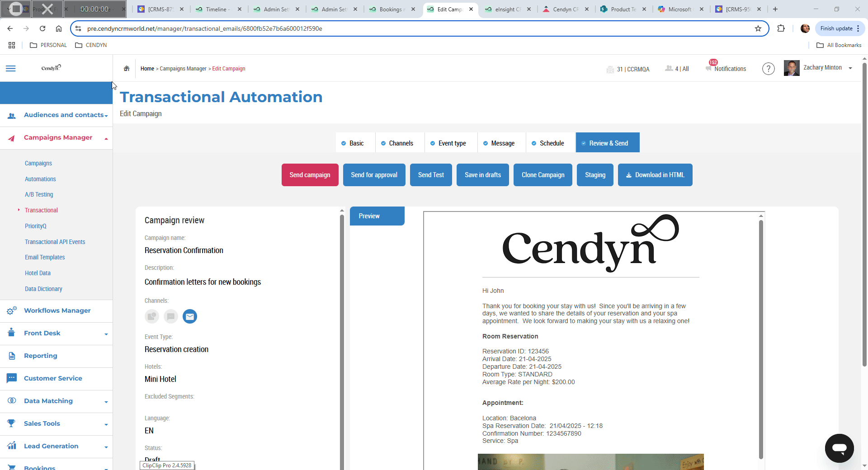Viewport: 868px width, 470px height.
Task: Select the SMS chat channel icon
Action: (171, 316)
